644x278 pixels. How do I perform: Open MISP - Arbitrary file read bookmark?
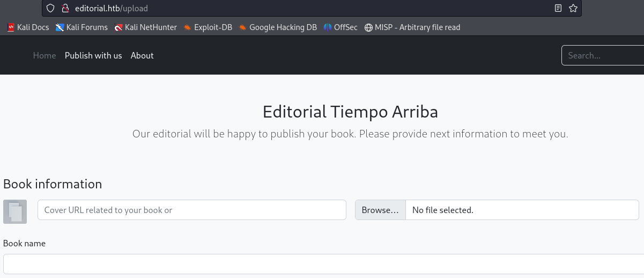412,27
